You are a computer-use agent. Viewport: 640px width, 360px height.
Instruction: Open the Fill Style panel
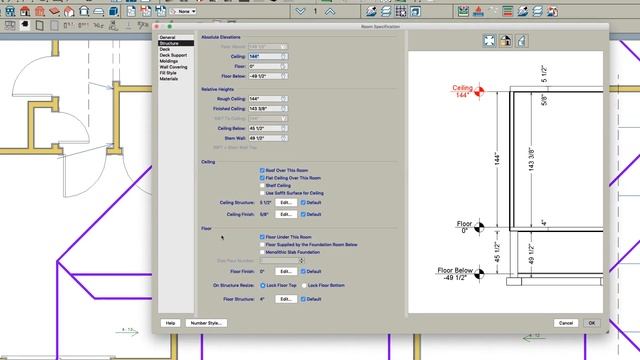pyautogui.click(x=168, y=73)
